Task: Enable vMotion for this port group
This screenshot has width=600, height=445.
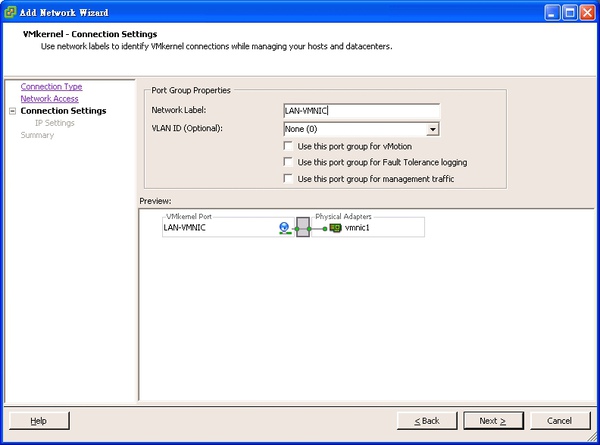Action: [x=288, y=146]
